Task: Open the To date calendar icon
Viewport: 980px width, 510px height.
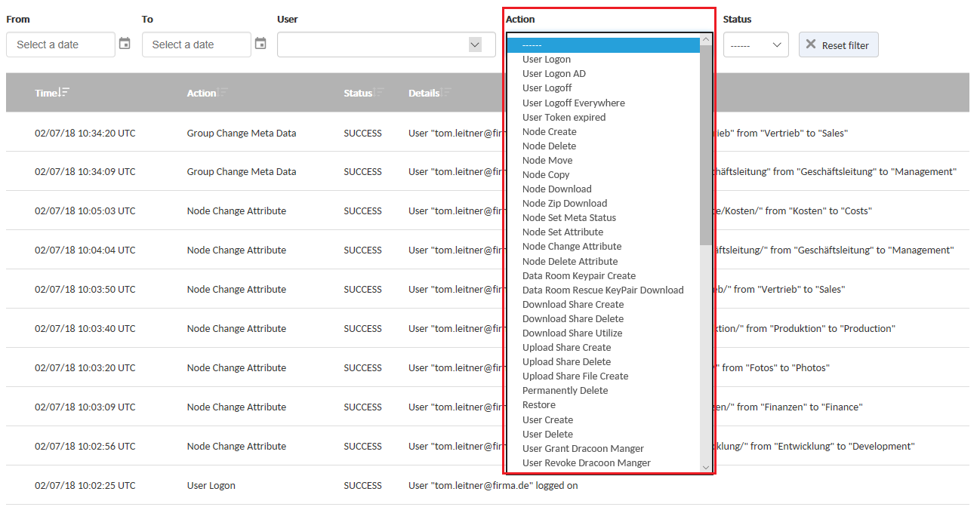Action: pos(260,44)
